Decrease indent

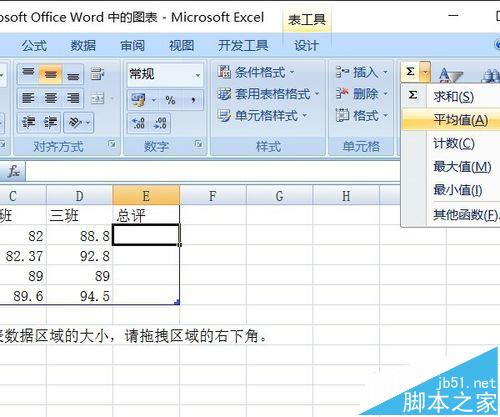coord(28,123)
